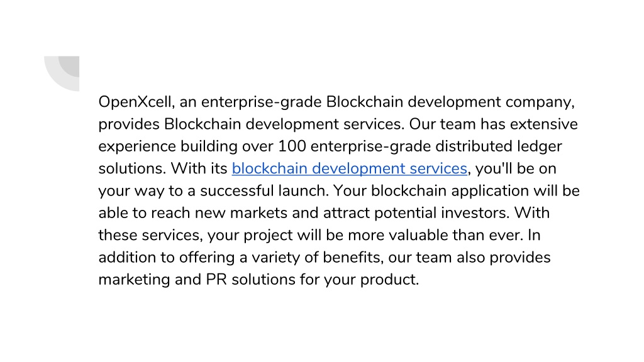
Task: Open the blockchain development services link
Action: [350, 168]
